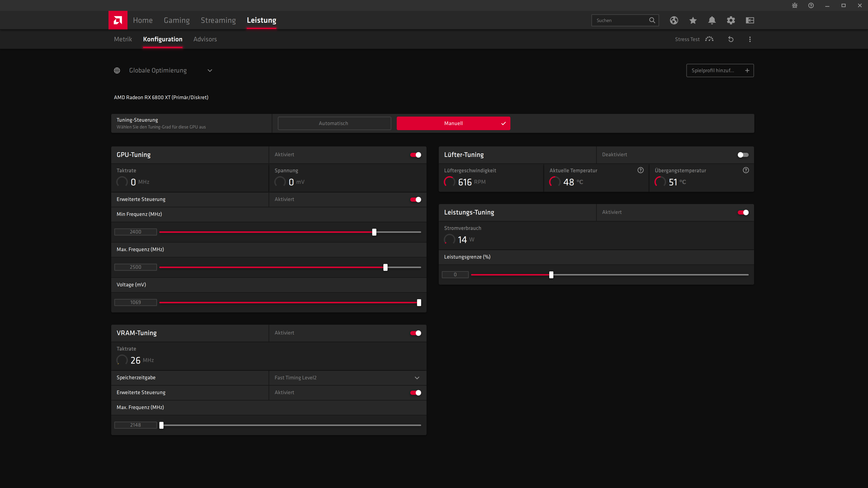868x488 pixels.
Task: Open the web browser globe icon
Action: [x=674, y=20]
